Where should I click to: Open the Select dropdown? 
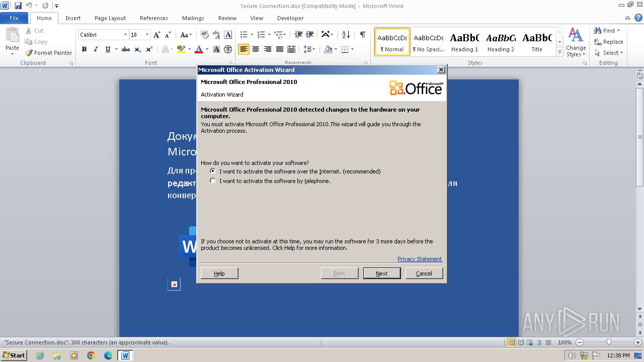pyautogui.click(x=609, y=53)
